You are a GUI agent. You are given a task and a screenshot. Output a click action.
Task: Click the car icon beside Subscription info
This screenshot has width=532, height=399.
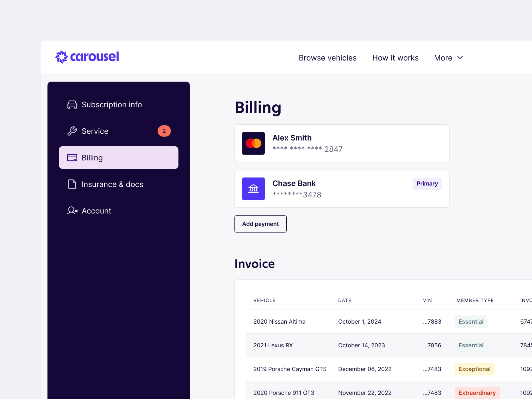(x=72, y=105)
